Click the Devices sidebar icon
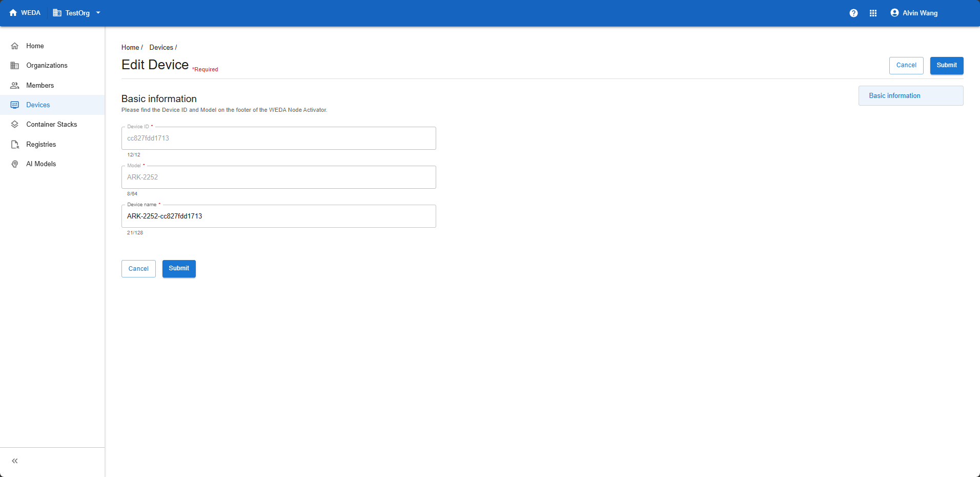This screenshot has height=477, width=980. [x=15, y=105]
